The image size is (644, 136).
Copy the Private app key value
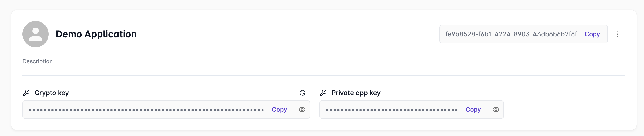pyautogui.click(x=473, y=110)
